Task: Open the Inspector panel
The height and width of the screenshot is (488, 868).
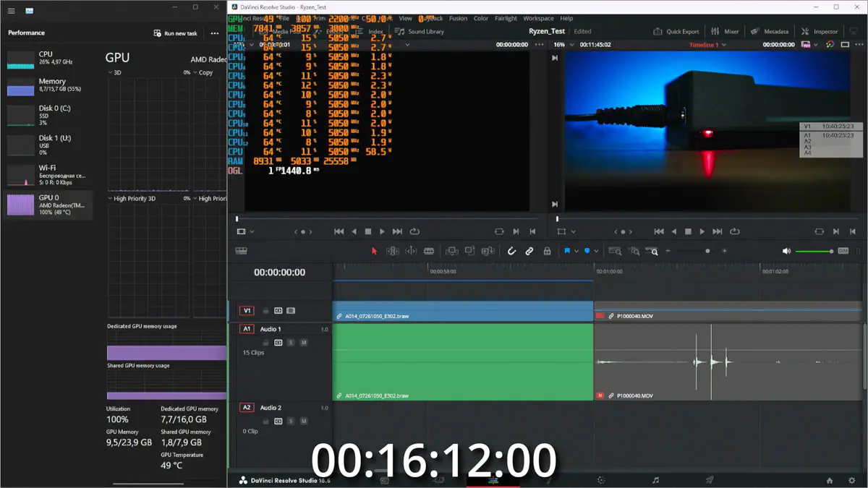Action: point(819,32)
